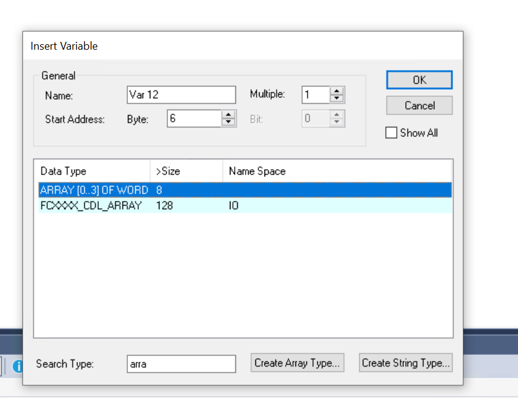Image resolution: width=518 pixels, height=420 pixels.
Task: Click the Name field containing Var 12
Action: (181, 95)
